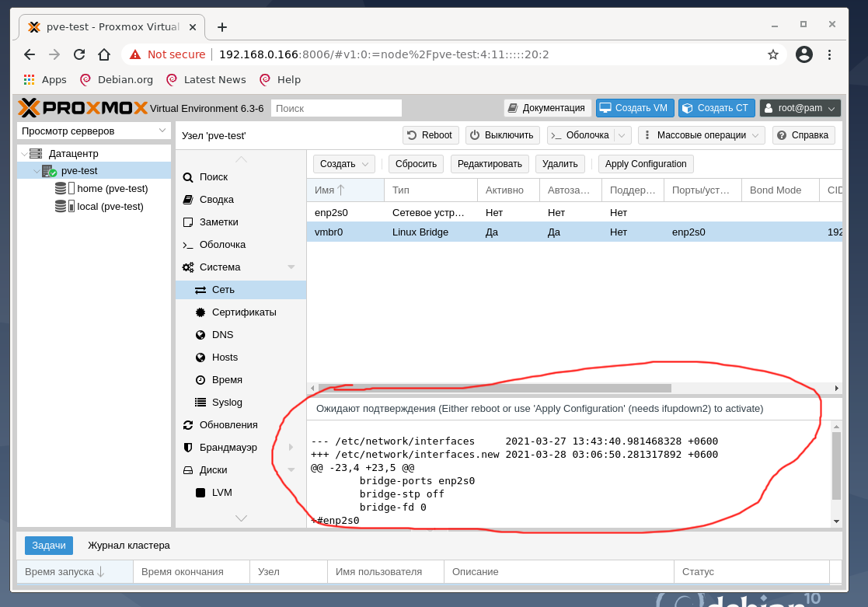Click Выключить shutdown button
868x607 pixels.
[502, 135]
